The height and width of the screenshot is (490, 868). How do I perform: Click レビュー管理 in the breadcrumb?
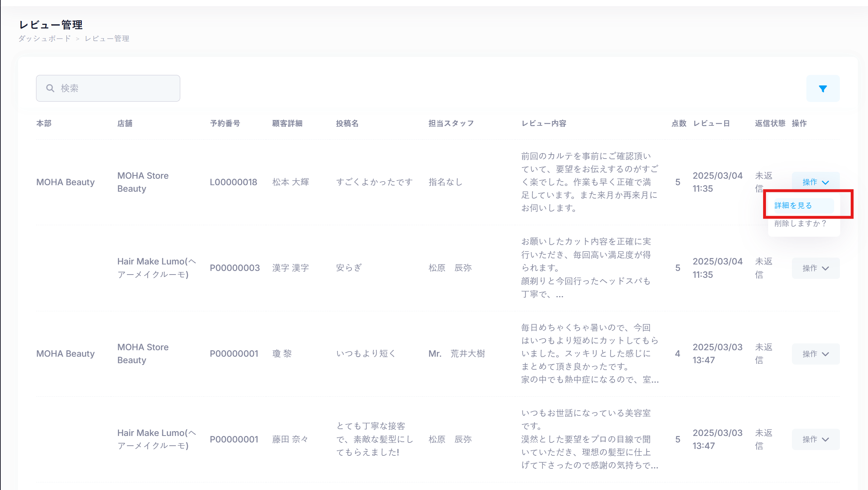[x=107, y=39]
